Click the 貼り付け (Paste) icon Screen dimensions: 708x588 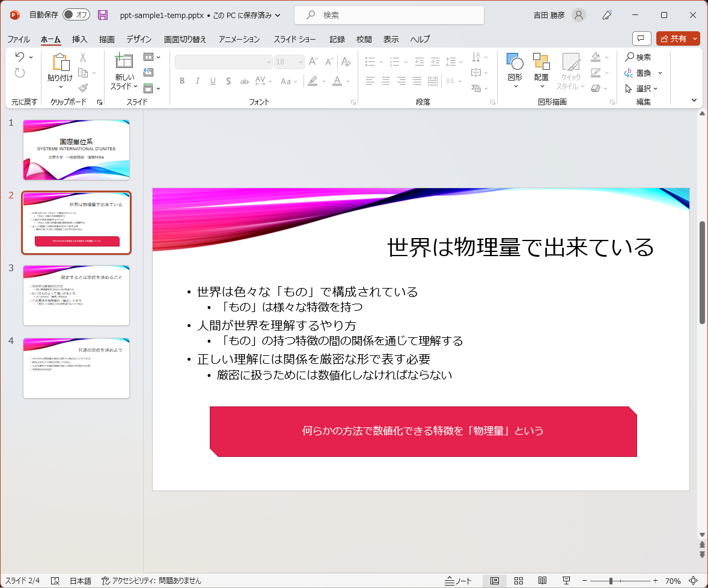click(60, 66)
